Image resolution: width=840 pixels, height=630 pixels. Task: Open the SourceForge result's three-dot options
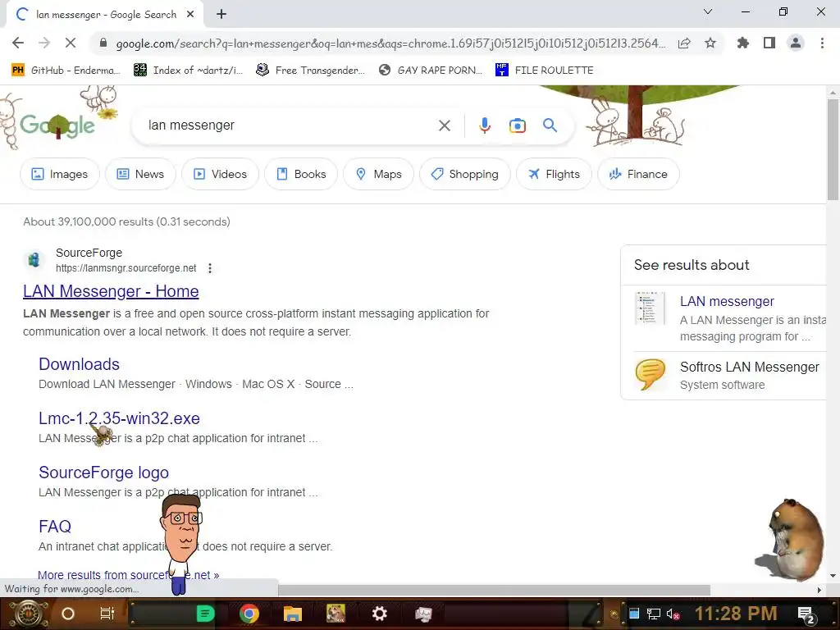pos(210,268)
